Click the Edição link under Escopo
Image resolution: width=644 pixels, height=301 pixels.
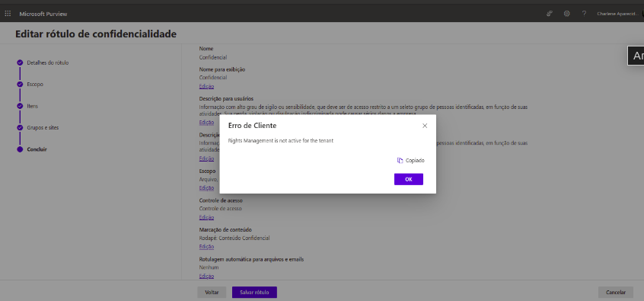click(x=206, y=188)
